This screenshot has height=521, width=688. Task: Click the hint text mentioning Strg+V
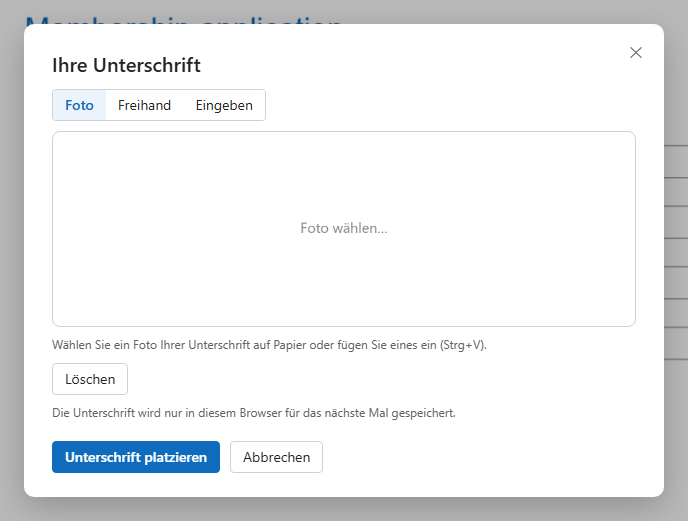(x=269, y=345)
